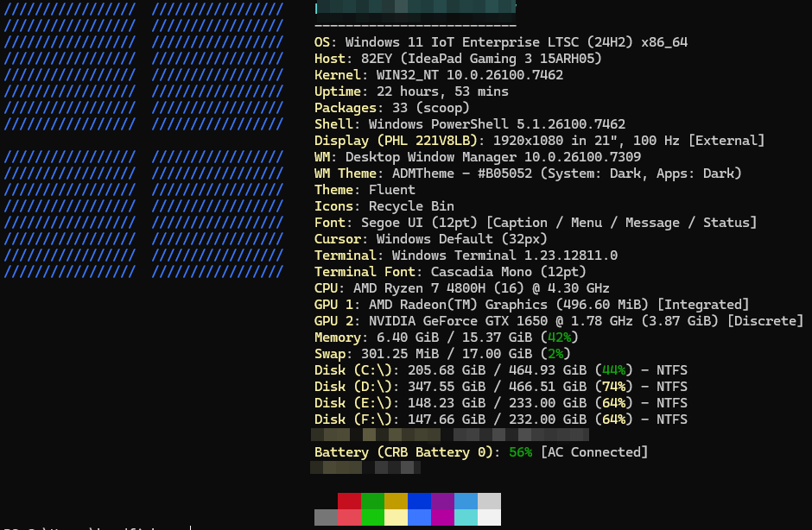Click the 'GPU 1: AMD Radeon(TM) Graphics' line
Viewport: 812px width, 530px height.
pos(531,305)
